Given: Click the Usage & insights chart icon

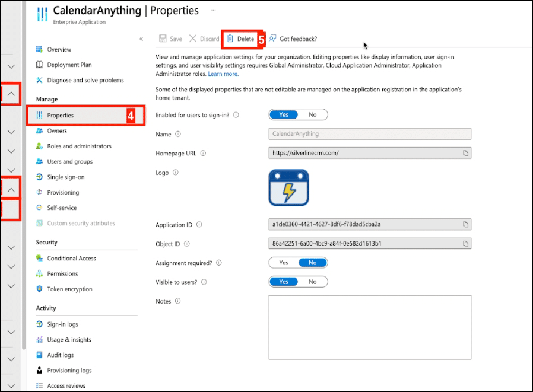Looking at the screenshot, I should click(x=39, y=339).
